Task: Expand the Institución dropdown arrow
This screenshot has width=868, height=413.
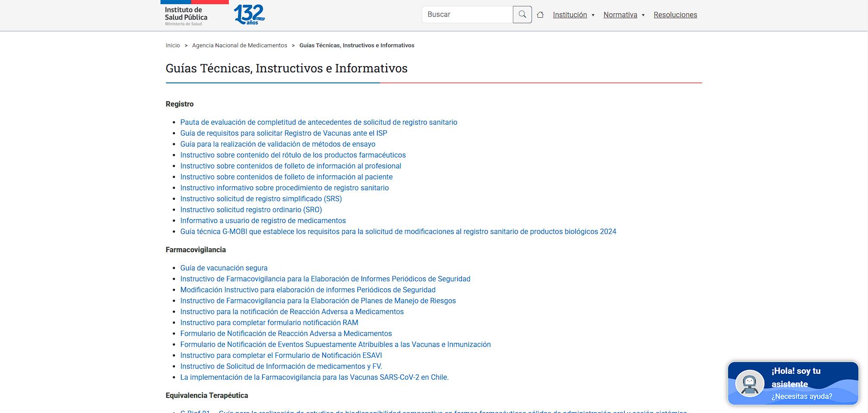Action: tap(593, 15)
